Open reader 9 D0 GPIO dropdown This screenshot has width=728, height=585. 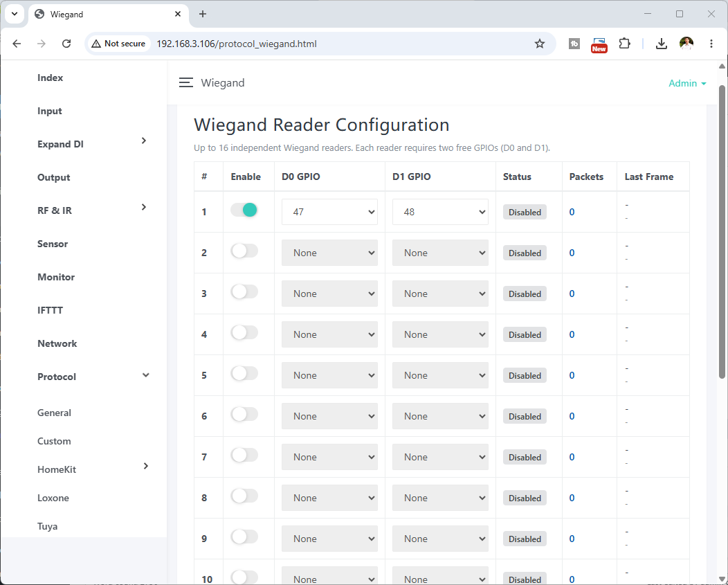click(x=329, y=539)
